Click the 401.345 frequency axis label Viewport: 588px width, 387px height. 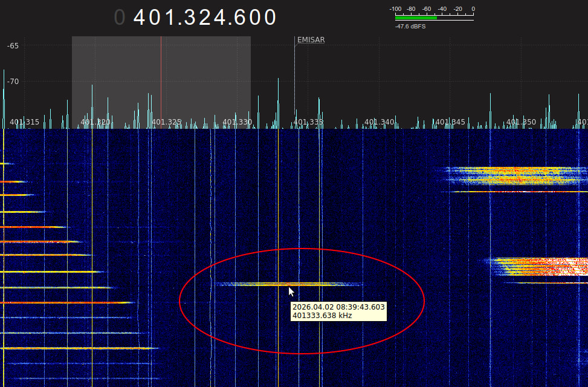point(450,122)
